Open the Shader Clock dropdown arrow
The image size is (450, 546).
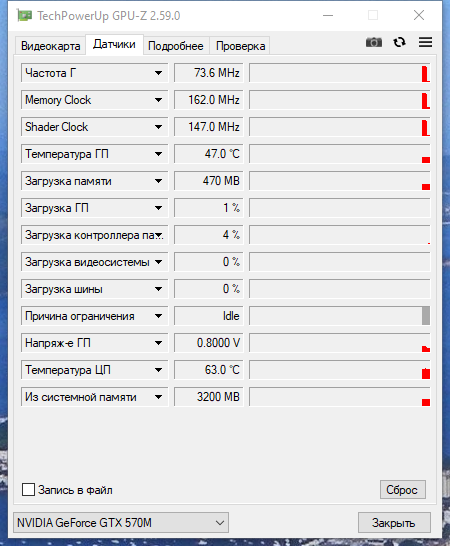(x=158, y=127)
